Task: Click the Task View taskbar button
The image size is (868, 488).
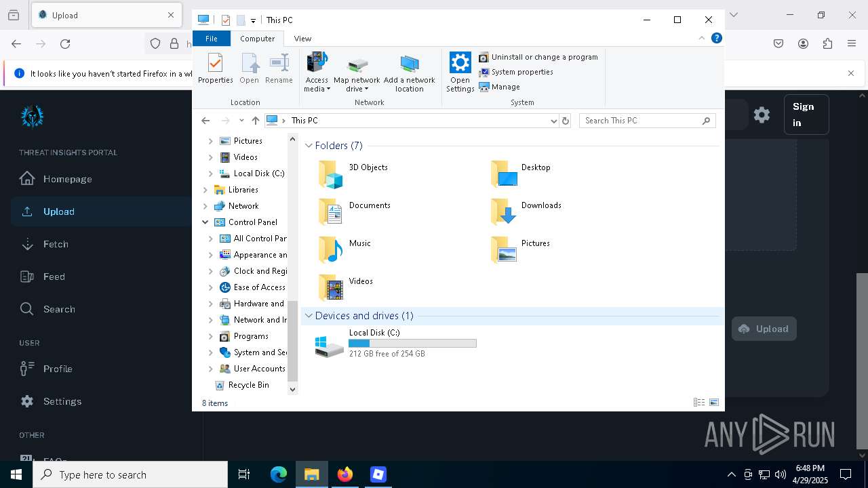Action: click(244, 474)
